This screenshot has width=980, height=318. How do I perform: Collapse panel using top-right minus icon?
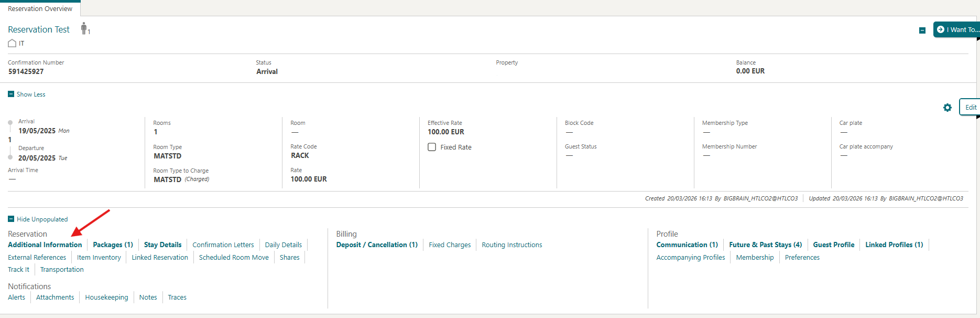[x=922, y=30]
